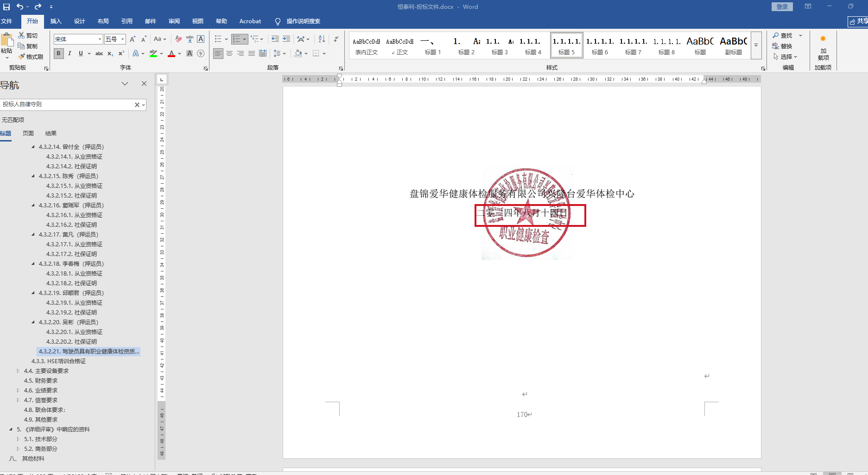Apply paragraph shading with the paint bucket
This screenshot has height=475, width=868.
coord(298,53)
